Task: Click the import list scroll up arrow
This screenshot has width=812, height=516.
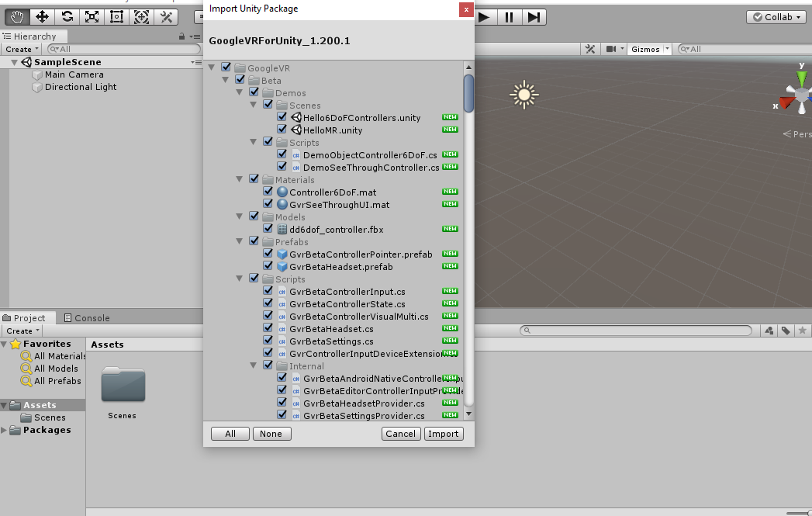Action: pos(468,68)
